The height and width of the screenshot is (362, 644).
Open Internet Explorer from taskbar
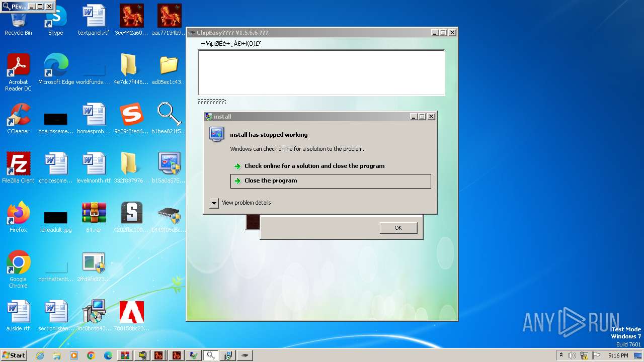pyautogui.click(x=40, y=355)
